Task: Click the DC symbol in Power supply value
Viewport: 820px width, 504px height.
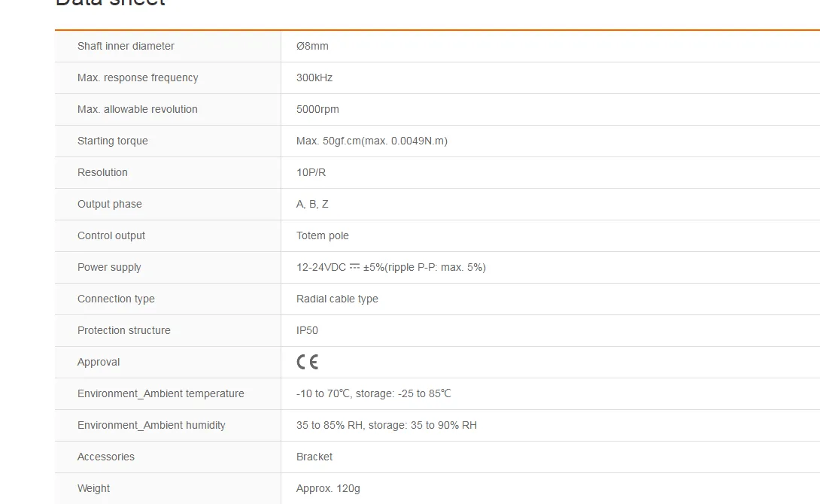Action: click(354, 266)
